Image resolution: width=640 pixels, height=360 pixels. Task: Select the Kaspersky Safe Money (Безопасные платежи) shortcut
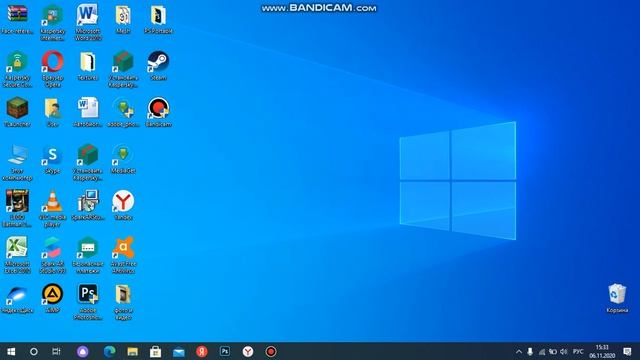click(x=88, y=256)
